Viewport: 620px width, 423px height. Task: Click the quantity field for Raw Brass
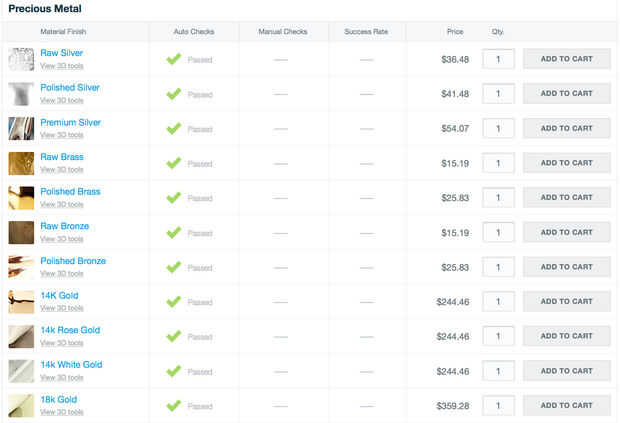[498, 163]
